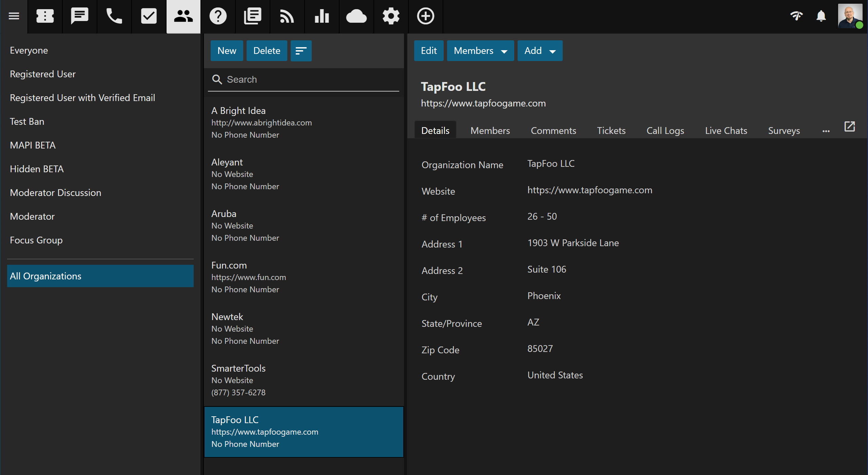The height and width of the screenshot is (475, 868).
Task: Open the Users and Organizations icon
Action: click(184, 16)
